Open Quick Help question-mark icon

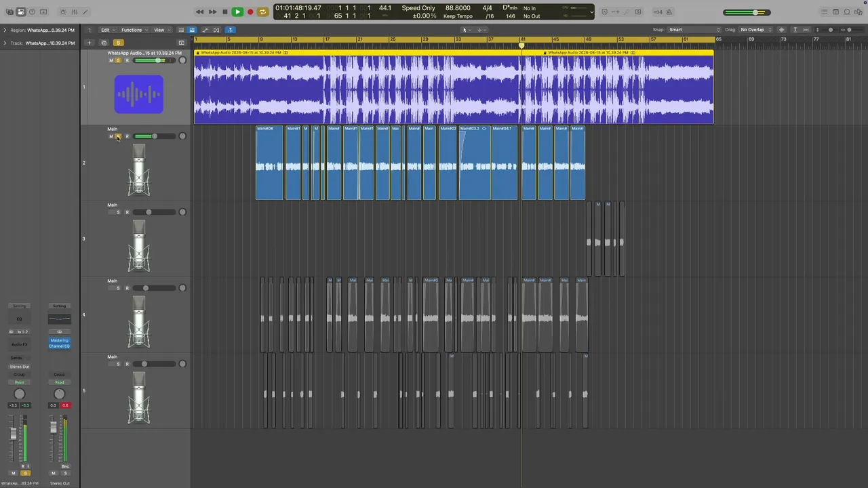[x=32, y=12]
